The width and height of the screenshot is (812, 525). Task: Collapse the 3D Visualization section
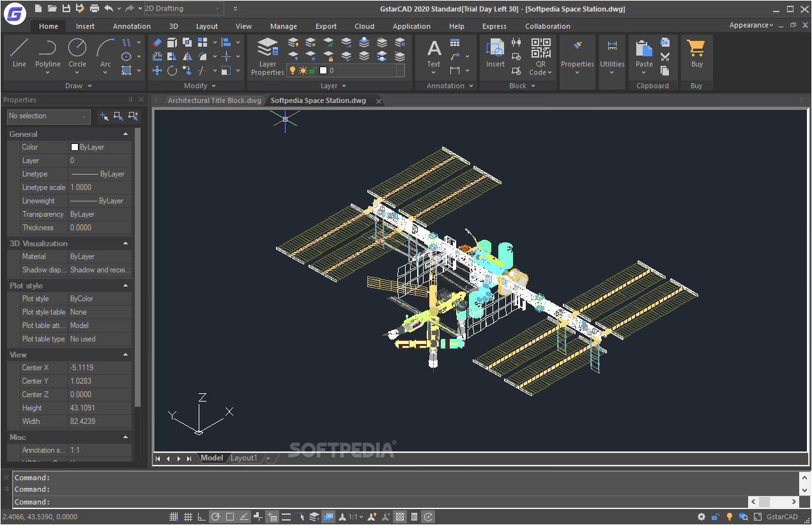point(125,244)
